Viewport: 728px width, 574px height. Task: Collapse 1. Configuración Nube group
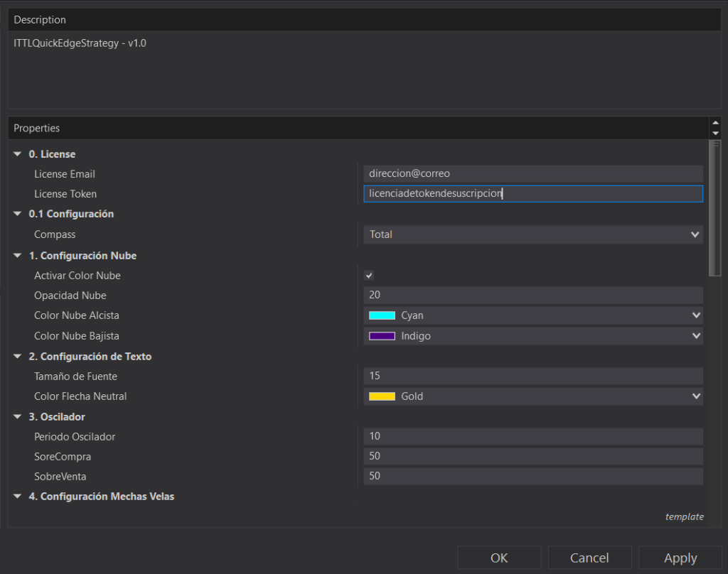(x=18, y=256)
